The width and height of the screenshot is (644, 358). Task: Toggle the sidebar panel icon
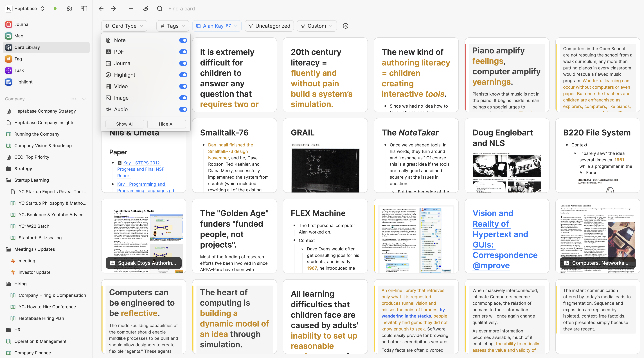[x=84, y=9]
